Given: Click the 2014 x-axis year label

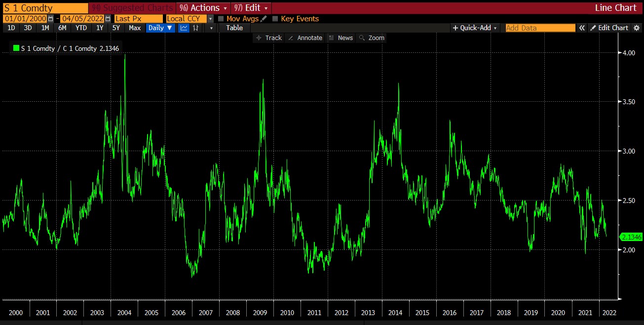Looking at the screenshot, I should (x=395, y=313).
